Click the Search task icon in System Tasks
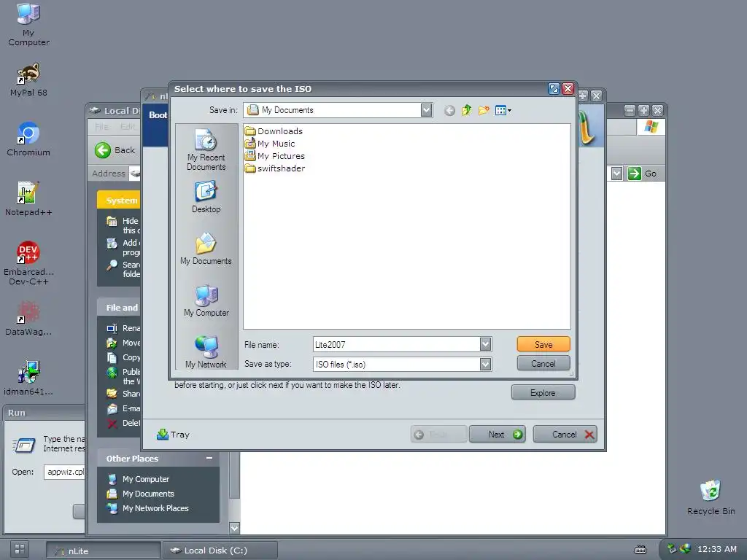This screenshot has height=560, width=747. pyautogui.click(x=112, y=265)
